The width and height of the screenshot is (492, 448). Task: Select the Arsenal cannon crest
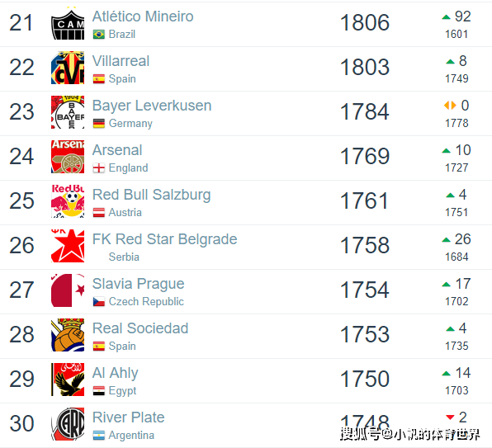[68, 157]
